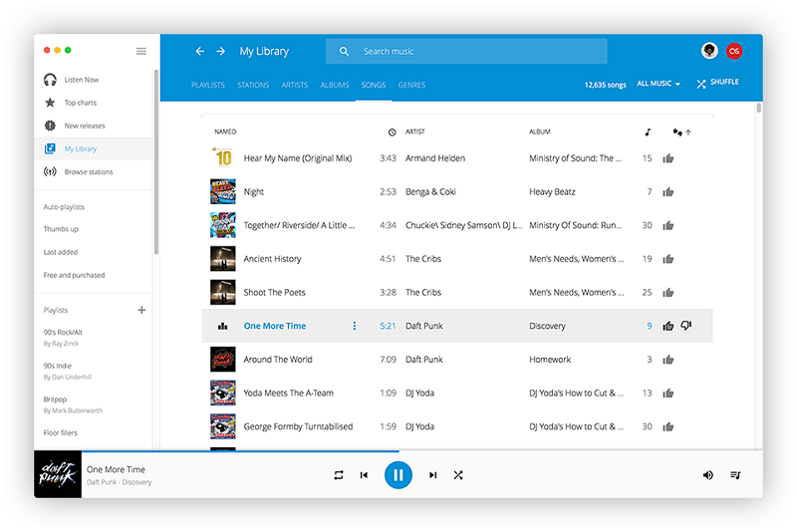Select song Together/ Riverside/ A Little
The height and width of the screenshot is (532, 797).
(x=300, y=225)
